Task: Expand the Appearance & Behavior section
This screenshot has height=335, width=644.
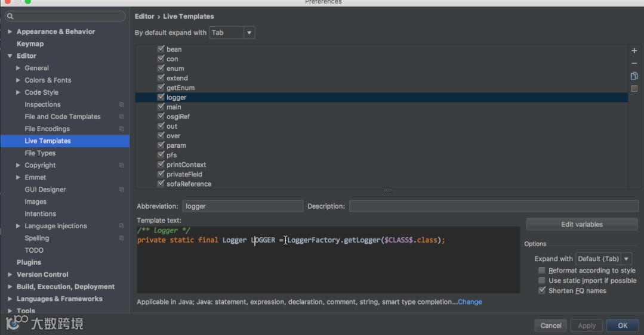Action: coord(10,32)
